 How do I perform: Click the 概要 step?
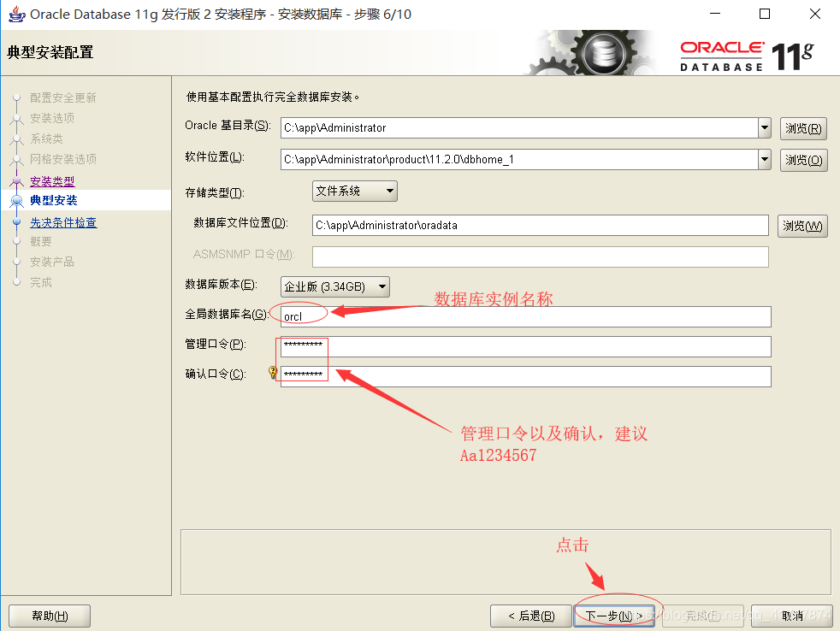pyautogui.click(x=41, y=242)
